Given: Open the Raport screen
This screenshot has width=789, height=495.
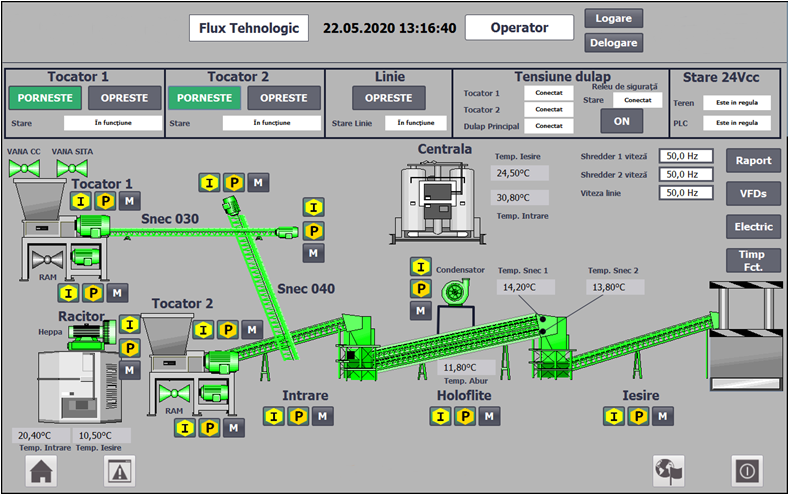Looking at the screenshot, I should (x=753, y=161).
